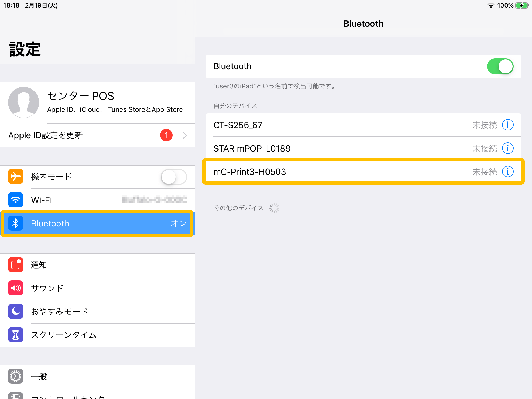Select Bluetooth in the settings sidebar
Viewport: 532px width, 399px height.
point(97,223)
